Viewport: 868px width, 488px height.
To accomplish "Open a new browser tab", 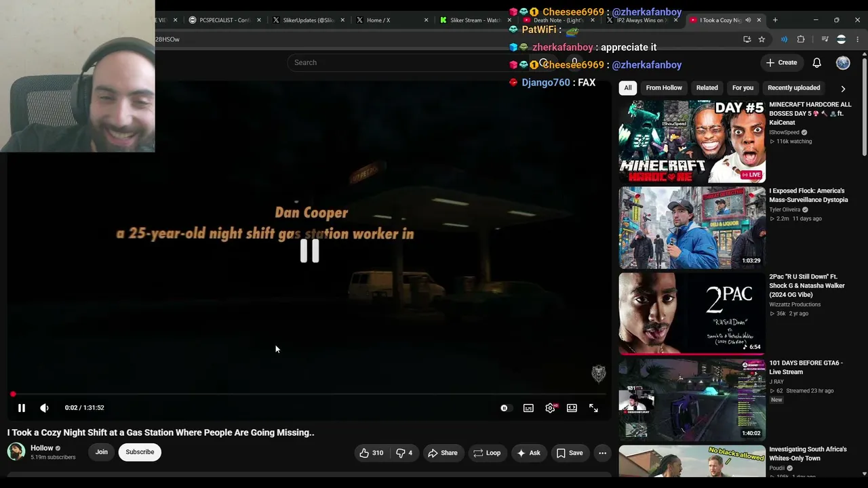I will pos(775,20).
